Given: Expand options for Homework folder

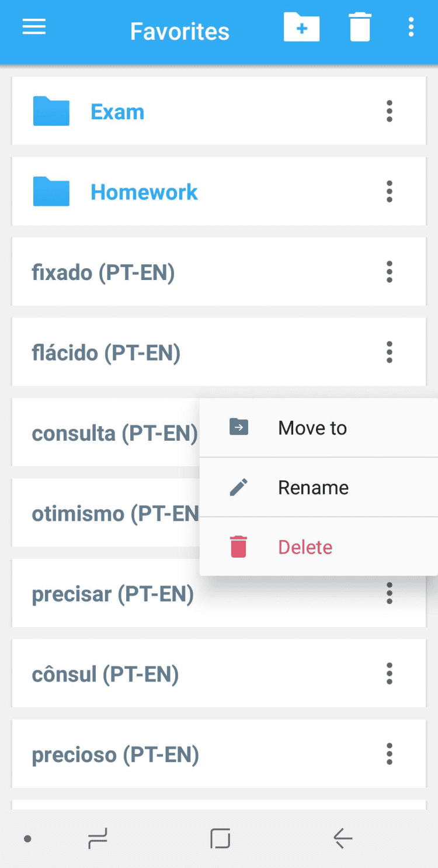Looking at the screenshot, I should [x=389, y=192].
